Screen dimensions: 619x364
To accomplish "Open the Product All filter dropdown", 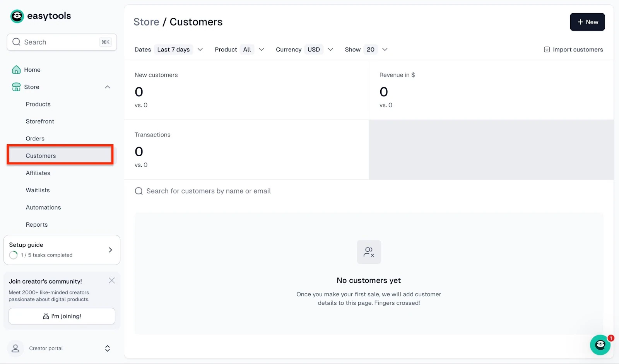I will pos(253,50).
